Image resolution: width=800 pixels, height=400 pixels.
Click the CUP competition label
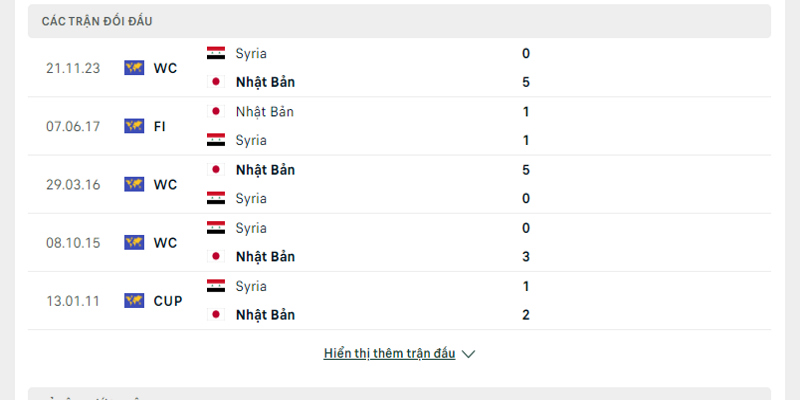tap(168, 300)
